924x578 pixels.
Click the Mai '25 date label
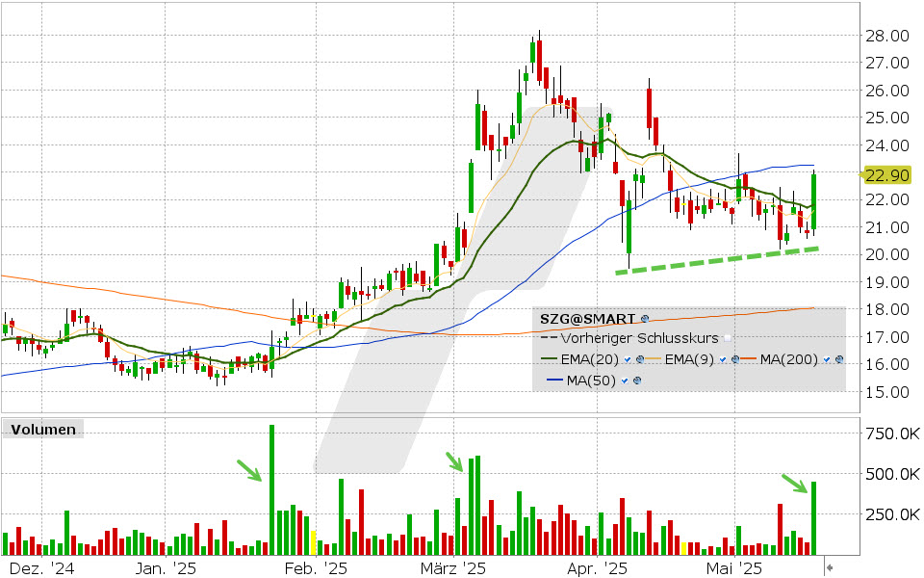[734, 568]
